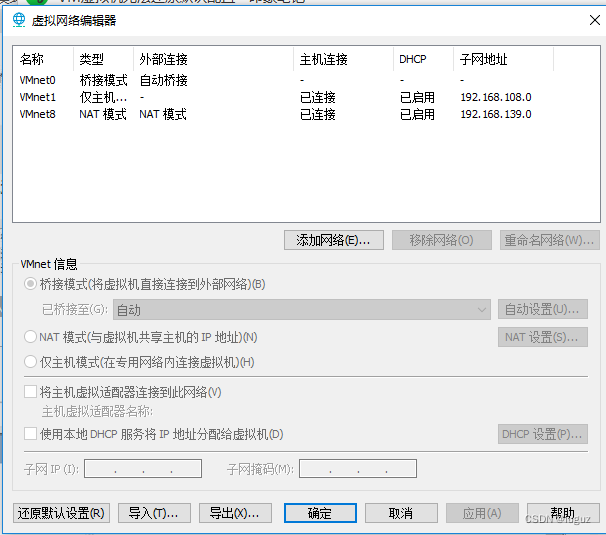
Task: Select the NAT 模式 radio button
Action: click(30, 337)
